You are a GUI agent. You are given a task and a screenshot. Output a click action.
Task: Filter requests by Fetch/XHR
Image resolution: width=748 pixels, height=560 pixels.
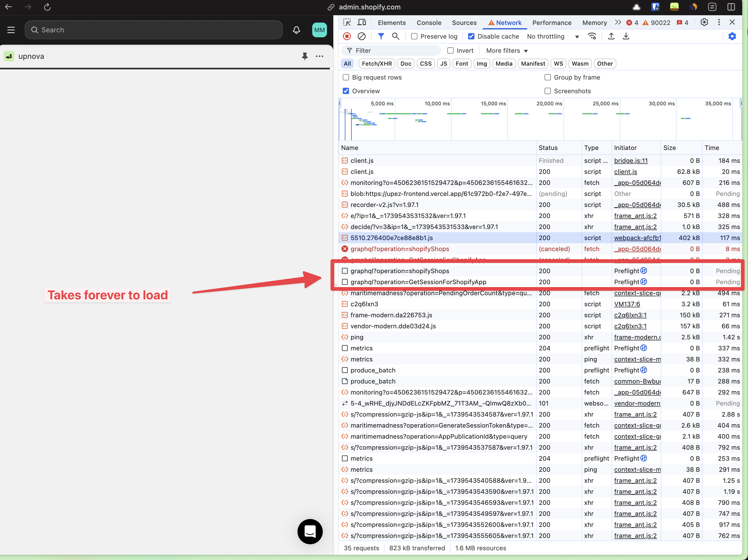pyautogui.click(x=377, y=64)
